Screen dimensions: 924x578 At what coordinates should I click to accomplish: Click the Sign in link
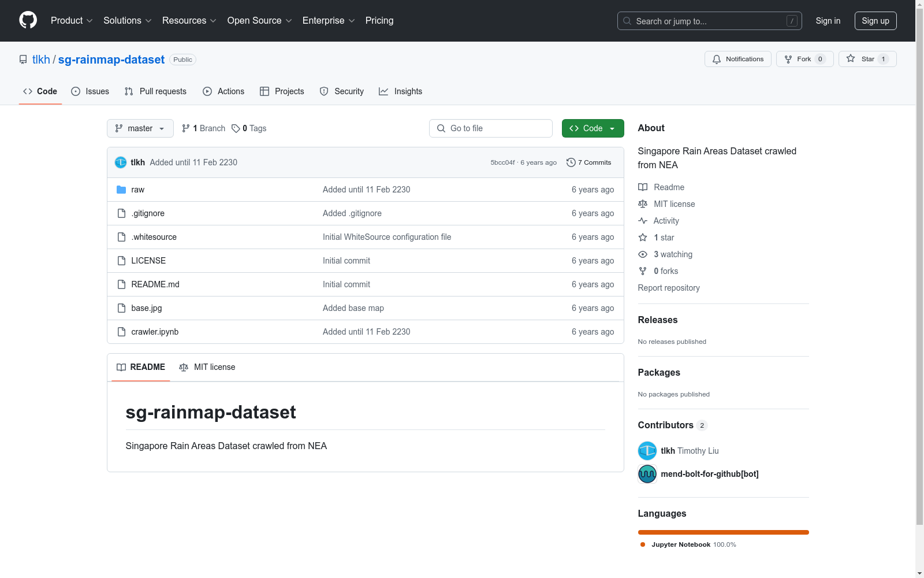click(x=828, y=21)
